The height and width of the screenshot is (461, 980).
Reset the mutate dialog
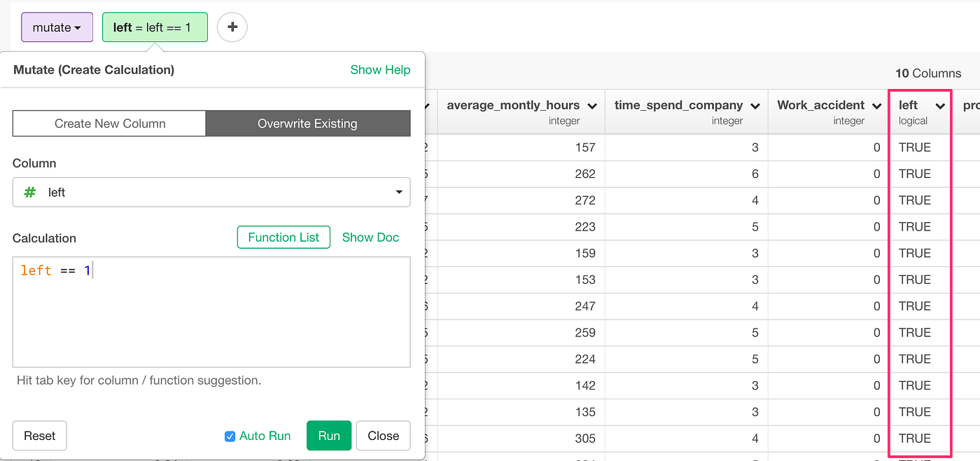[x=39, y=435]
